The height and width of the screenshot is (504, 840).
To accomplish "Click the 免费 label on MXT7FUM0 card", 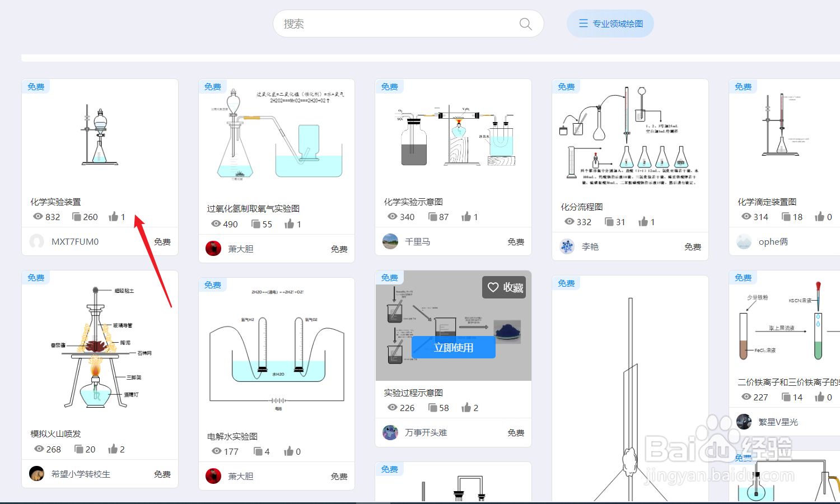I will tap(162, 241).
